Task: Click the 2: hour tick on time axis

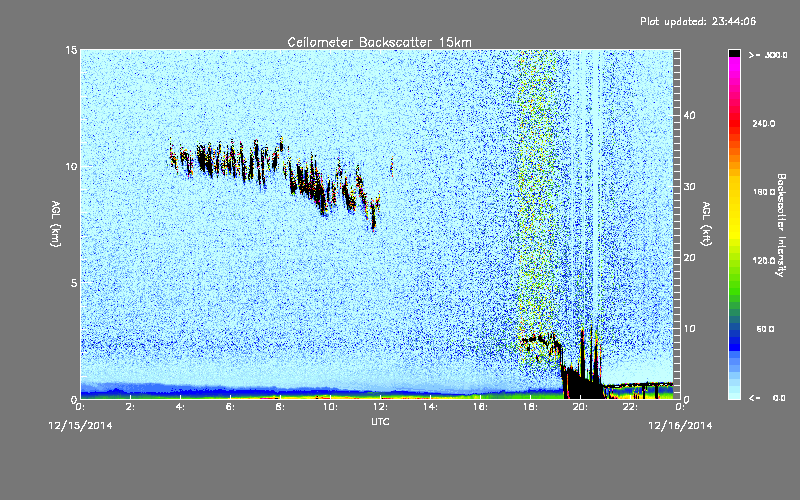Action: pyautogui.click(x=130, y=407)
